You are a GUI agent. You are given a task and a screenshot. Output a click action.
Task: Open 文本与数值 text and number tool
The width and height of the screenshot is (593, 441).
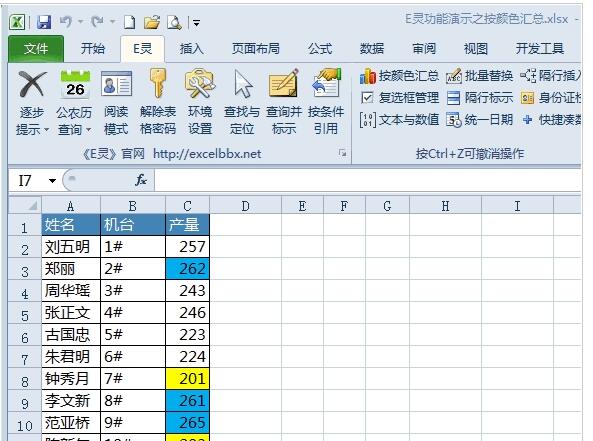399,120
